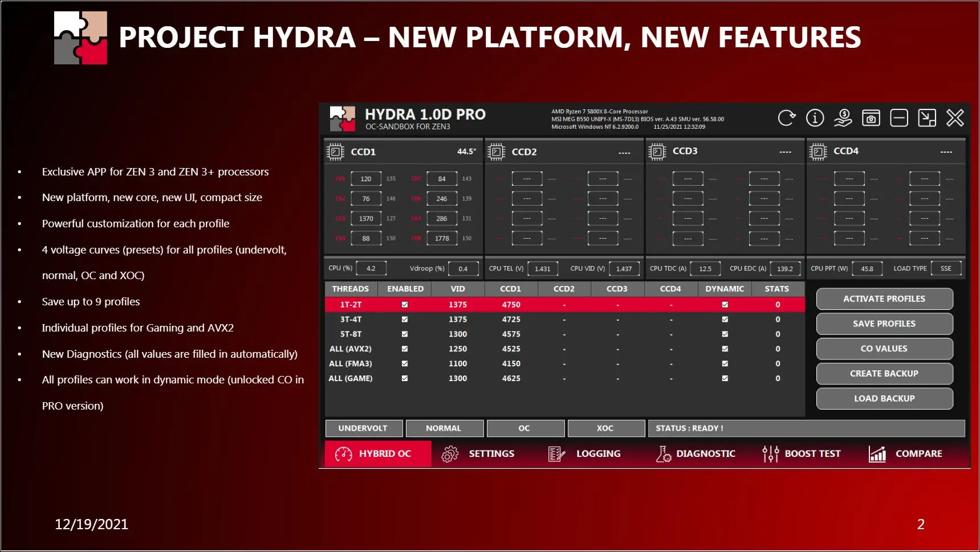Toggle DYNAMIC checkbox for 3T-4T row
The image size is (980, 552).
[x=725, y=320]
